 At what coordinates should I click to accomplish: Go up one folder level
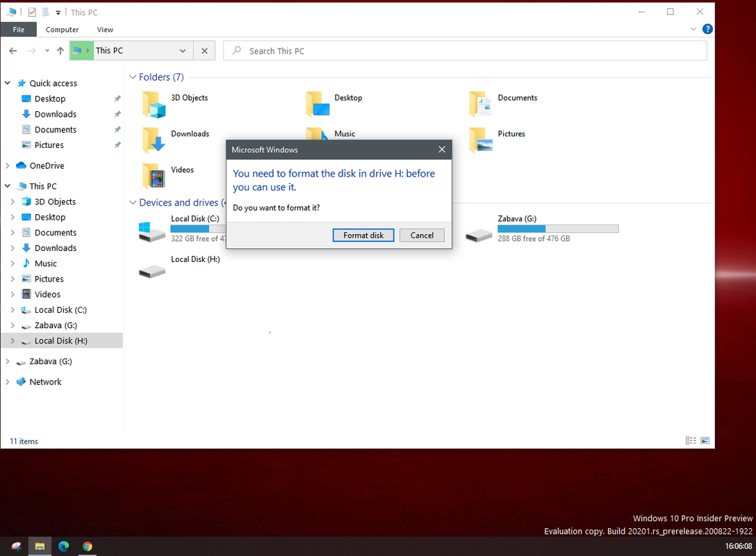(60, 51)
